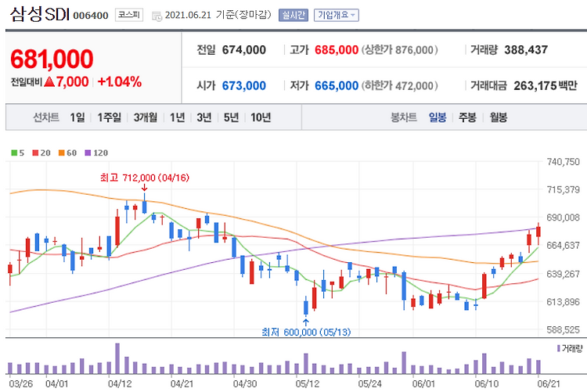The width and height of the screenshot is (587, 392).
Task: Click the purple 거래량 volume legend
Action: [570, 348]
